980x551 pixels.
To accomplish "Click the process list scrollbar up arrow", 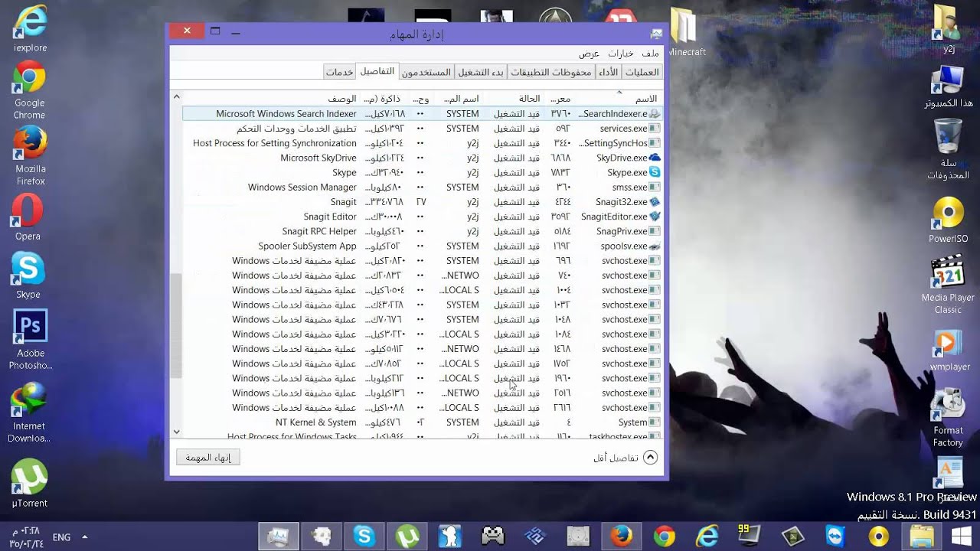I will 176,97.
